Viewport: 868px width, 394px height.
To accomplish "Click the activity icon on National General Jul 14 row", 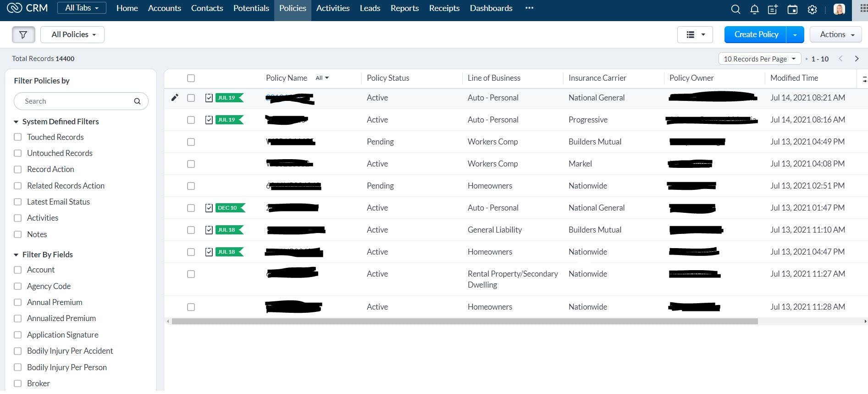I will coord(209,98).
